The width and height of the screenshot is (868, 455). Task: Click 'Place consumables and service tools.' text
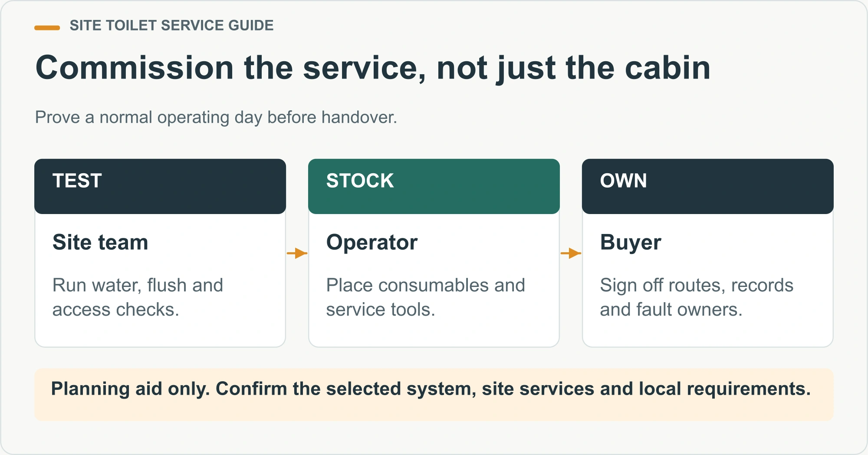tap(426, 297)
